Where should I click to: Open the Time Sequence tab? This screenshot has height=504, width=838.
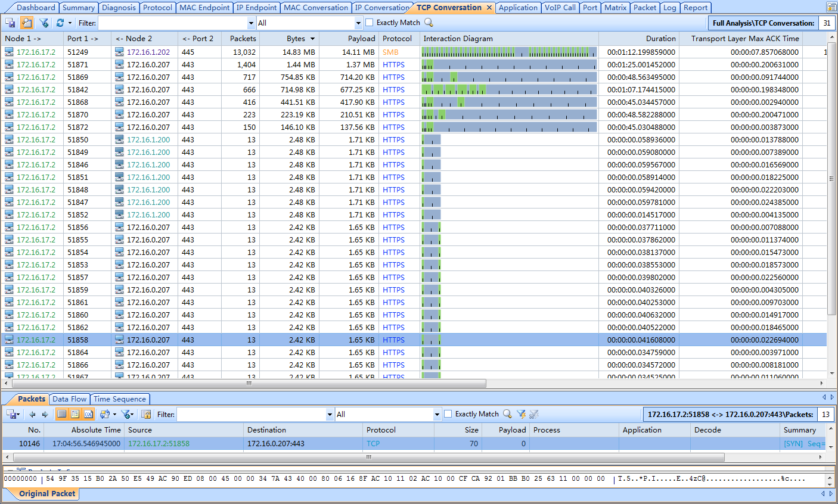point(120,399)
